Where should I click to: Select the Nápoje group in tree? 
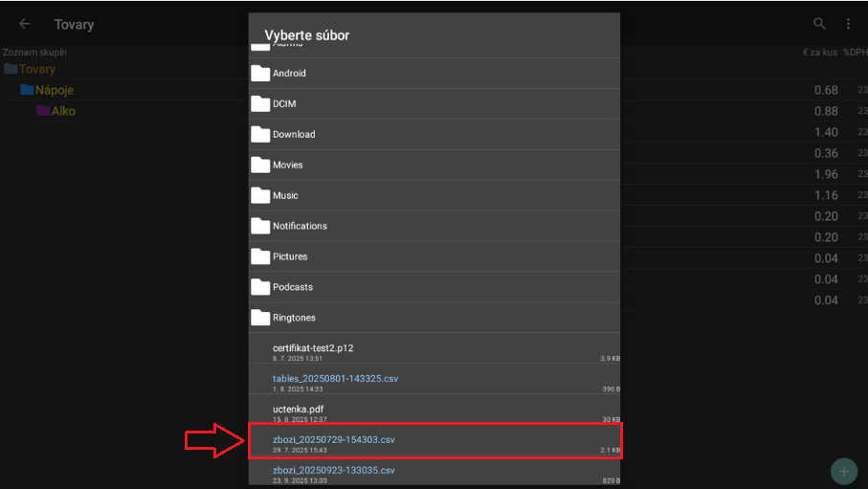pyautogui.click(x=54, y=90)
